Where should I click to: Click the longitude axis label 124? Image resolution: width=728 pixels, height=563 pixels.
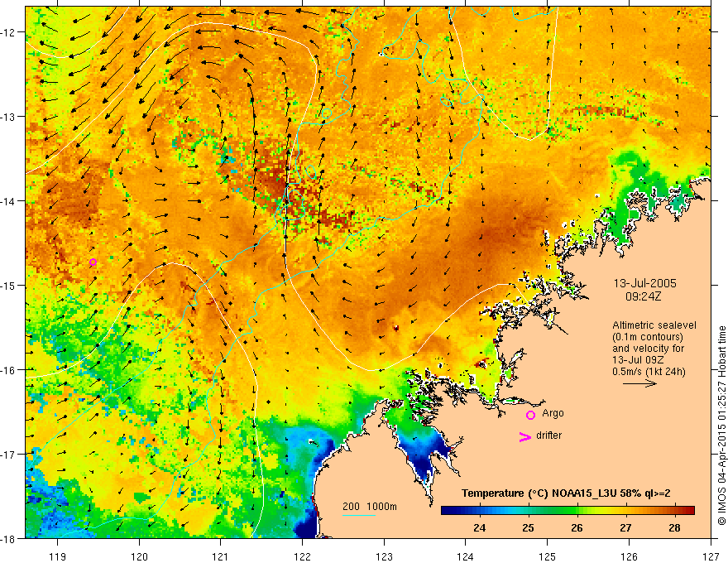coord(466,556)
